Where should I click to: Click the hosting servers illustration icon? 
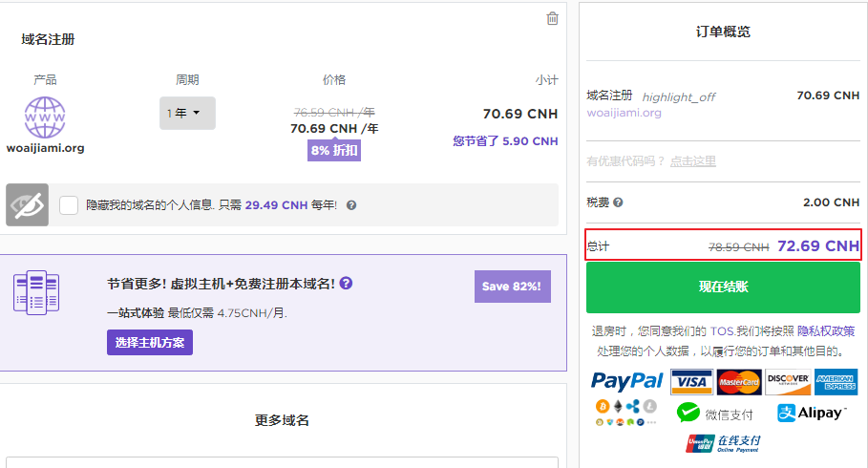pos(36,292)
